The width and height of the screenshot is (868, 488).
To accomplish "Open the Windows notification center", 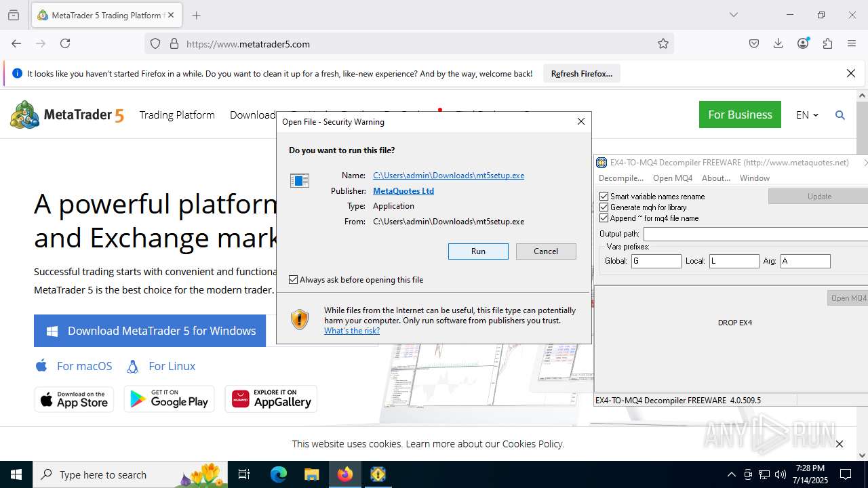I will tap(846, 474).
